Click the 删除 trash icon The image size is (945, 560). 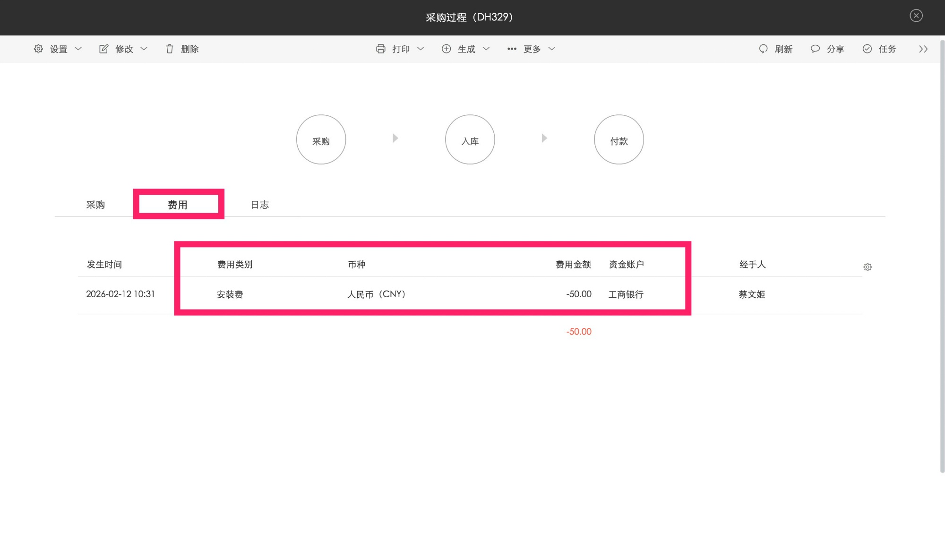click(x=170, y=49)
